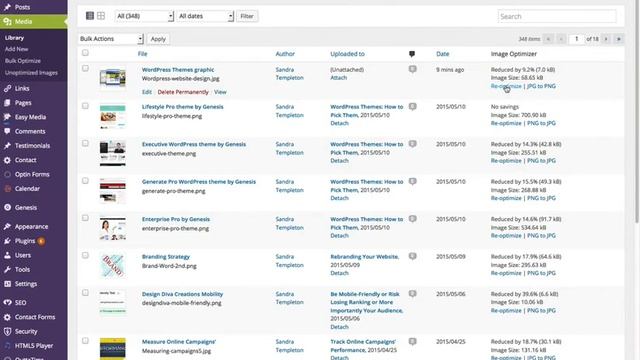
Task: Detach Lifestyle Pro theme from its post
Action: click(339, 123)
